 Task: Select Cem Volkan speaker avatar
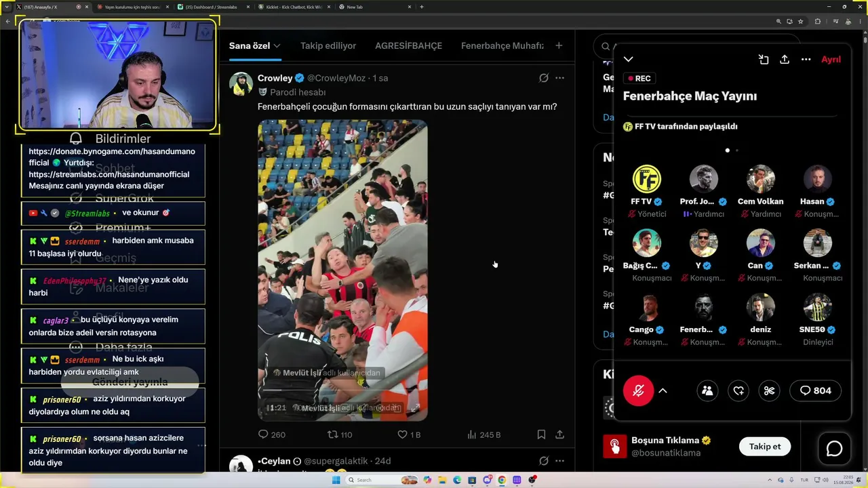(760, 179)
